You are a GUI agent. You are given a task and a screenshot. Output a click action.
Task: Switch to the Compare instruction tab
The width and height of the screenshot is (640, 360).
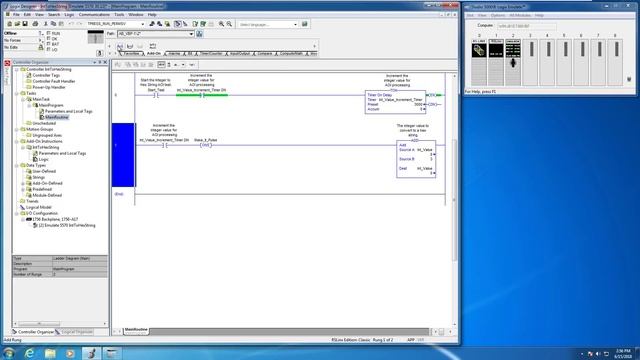[x=264, y=53]
